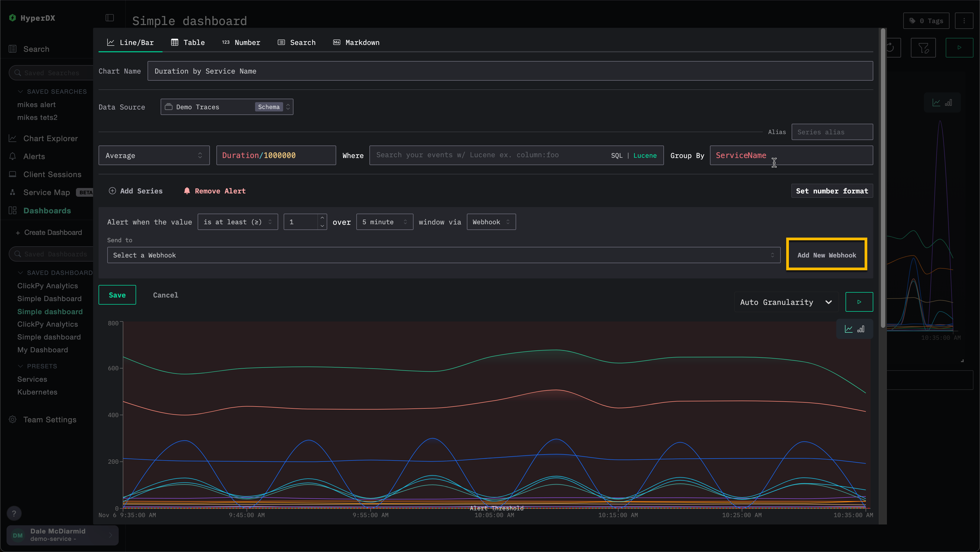Switch query language to Lucene
This screenshot has height=552, width=980.
[645, 155]
